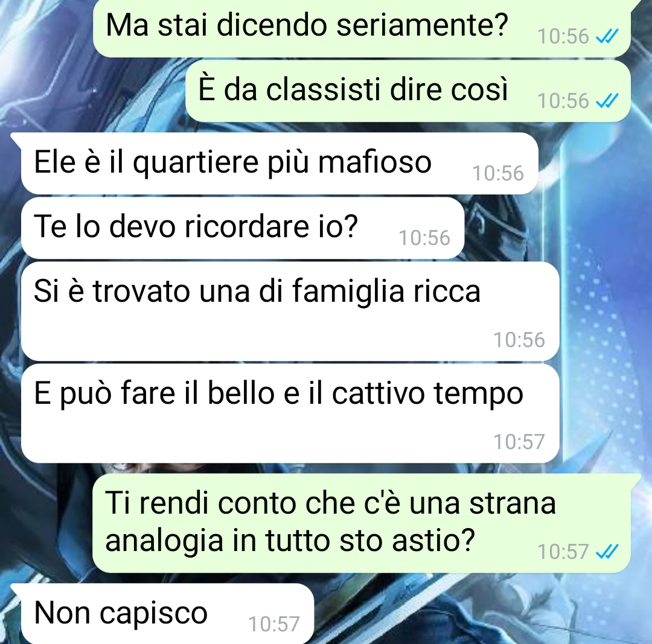Tap the read-receipt checkmarks on 'Ma stai dicendo seriamente?'
This screenshot has width=652, height=644.
[x=607, y=37]
